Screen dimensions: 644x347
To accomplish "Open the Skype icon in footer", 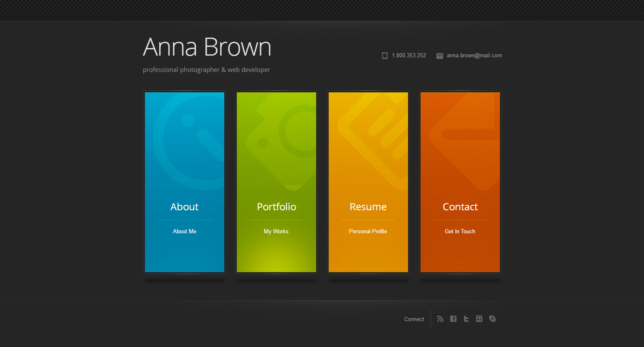I will point(492,319).
